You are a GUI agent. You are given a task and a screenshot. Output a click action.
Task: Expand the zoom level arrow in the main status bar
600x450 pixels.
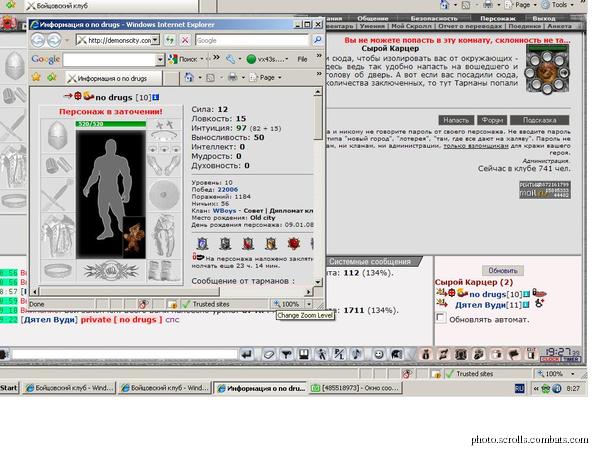coord(572,373)
